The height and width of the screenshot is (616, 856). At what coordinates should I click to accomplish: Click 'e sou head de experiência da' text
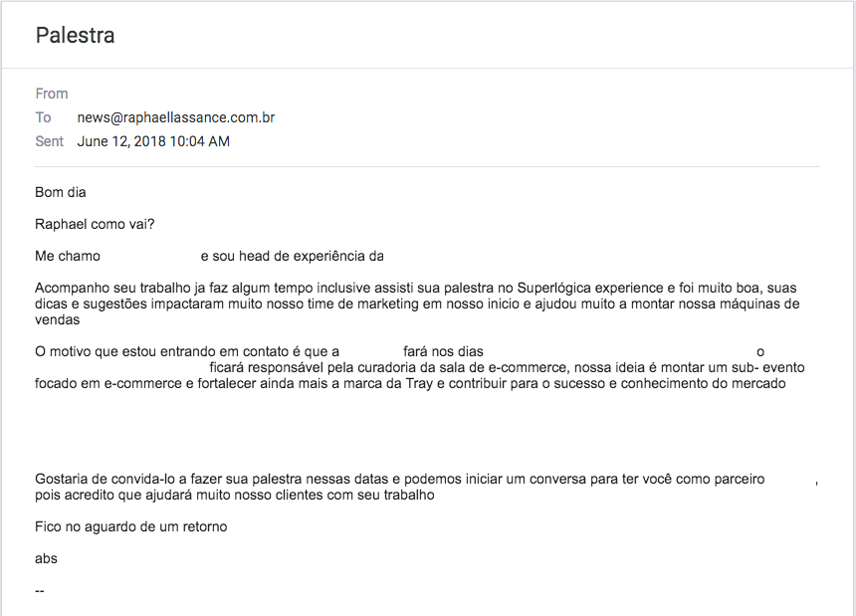(x=292, y=256)
